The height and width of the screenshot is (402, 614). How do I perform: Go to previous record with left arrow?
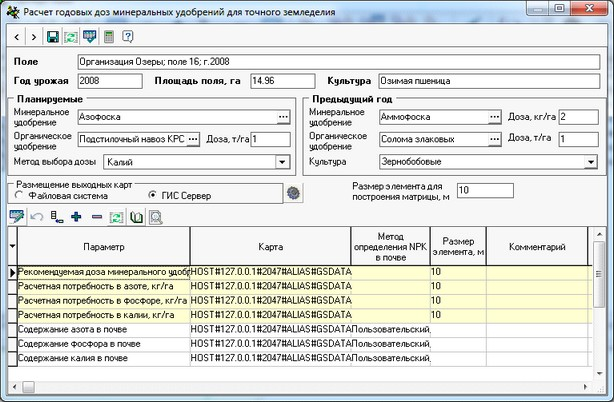pos(17,37)
